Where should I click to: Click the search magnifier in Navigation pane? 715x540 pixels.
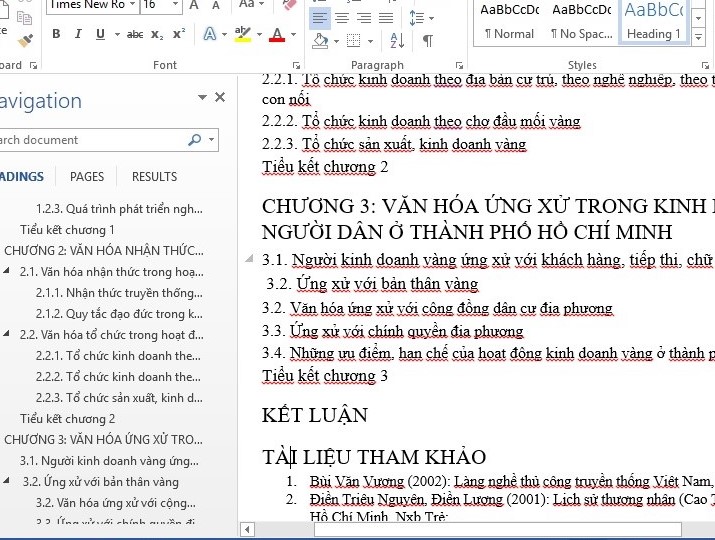[195, 140]
